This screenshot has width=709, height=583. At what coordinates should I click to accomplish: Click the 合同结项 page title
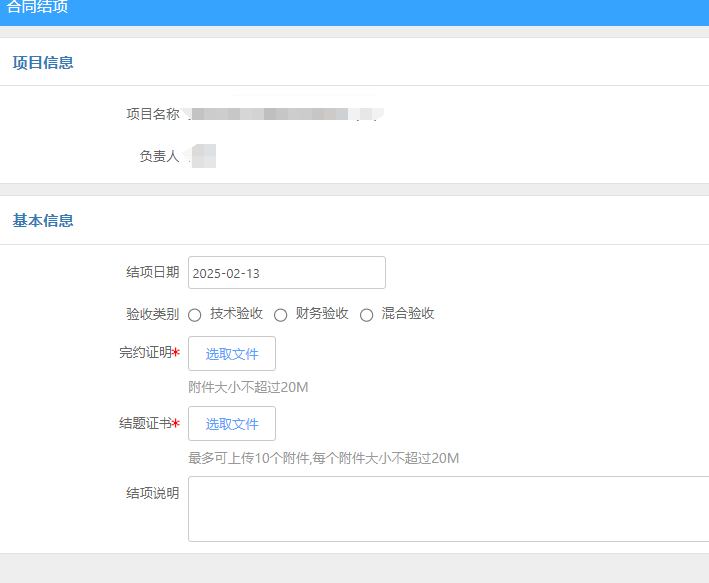[38, 8]
